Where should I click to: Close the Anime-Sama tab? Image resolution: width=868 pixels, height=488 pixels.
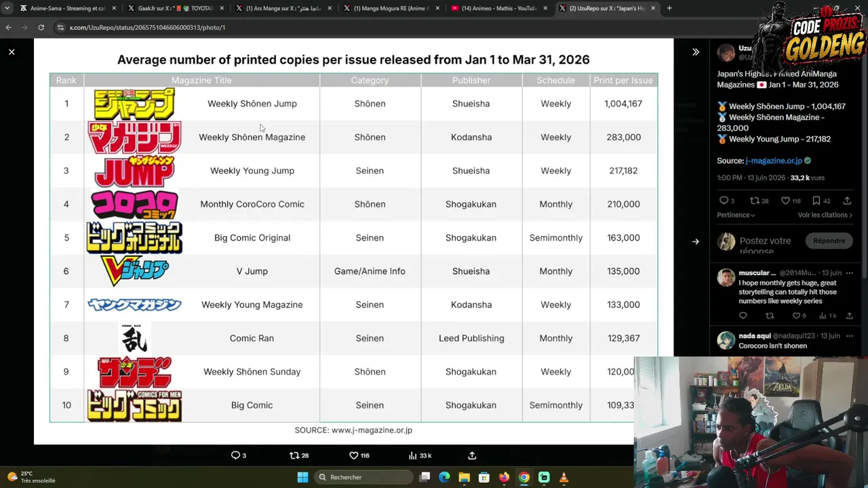(x=114, y=8)
